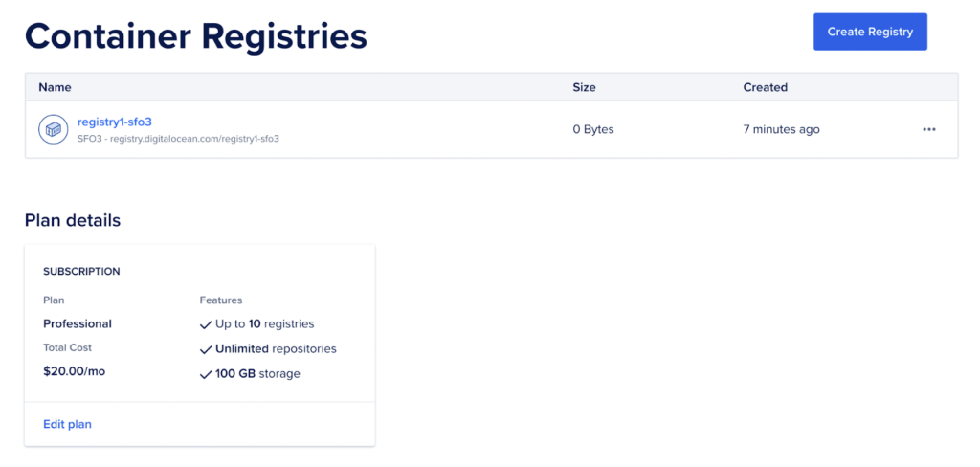The height and width of the screenshot is (467, 980).
Task: Click the Plan details heading
Action: coord(73,220)
